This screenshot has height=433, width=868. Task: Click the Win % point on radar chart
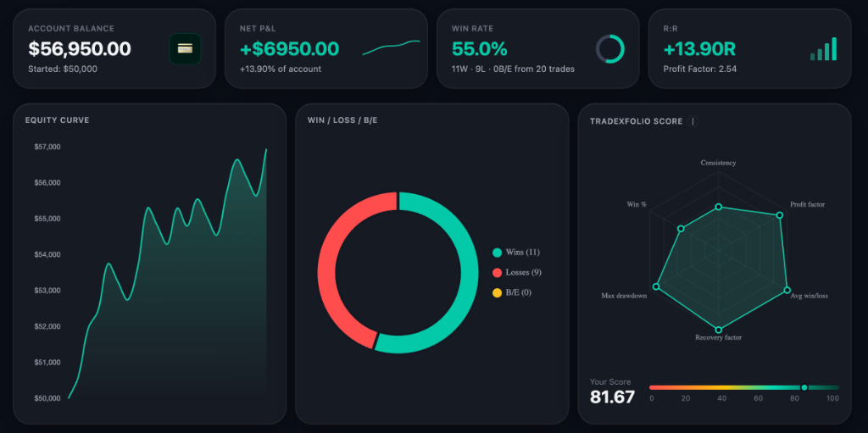682,228
